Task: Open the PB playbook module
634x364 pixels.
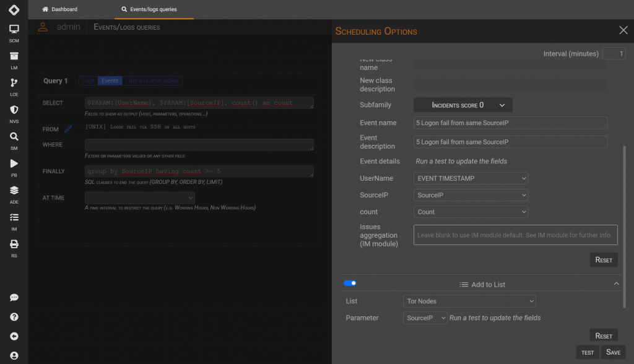Action: [14, 168]
